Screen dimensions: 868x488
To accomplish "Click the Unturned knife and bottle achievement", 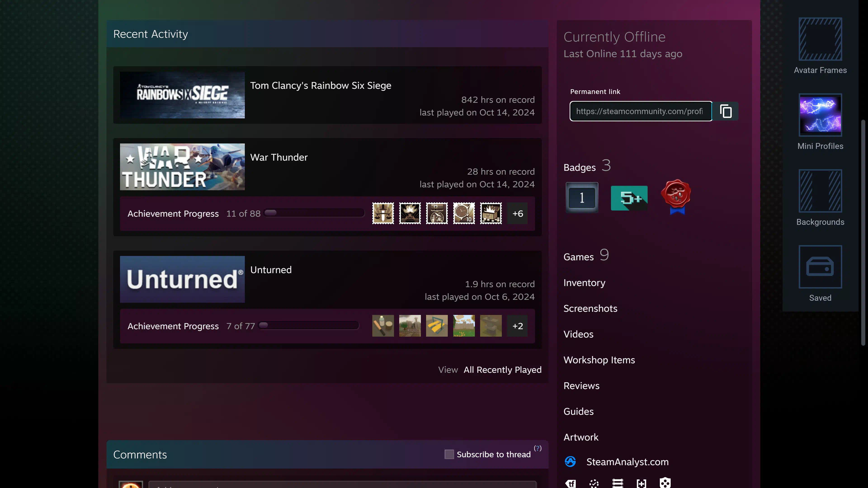I will pyautogui.click(x=383, y=326).
